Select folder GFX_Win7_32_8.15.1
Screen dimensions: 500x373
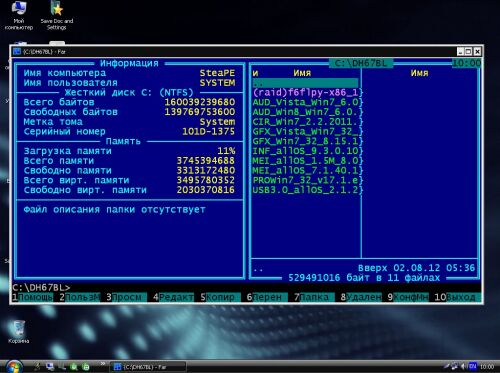[305, 141]
